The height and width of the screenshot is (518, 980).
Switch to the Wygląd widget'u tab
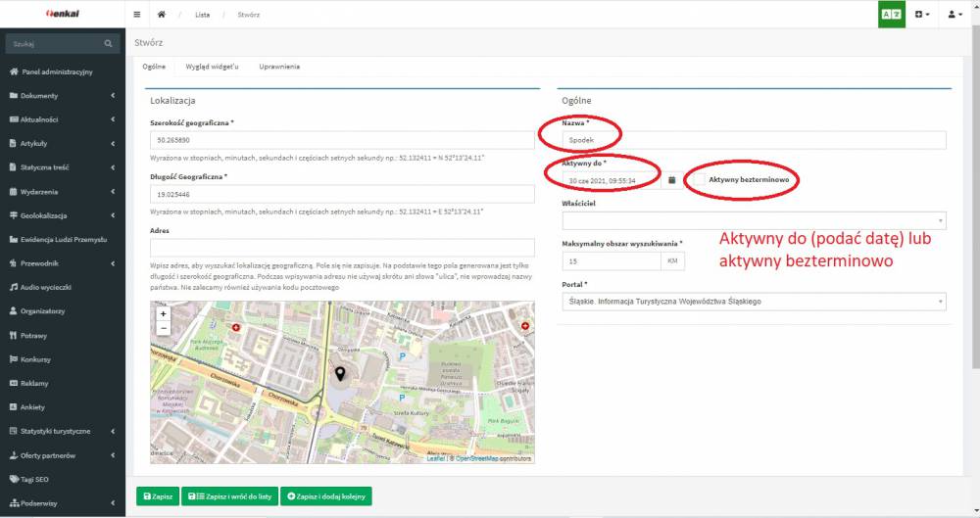212,67
